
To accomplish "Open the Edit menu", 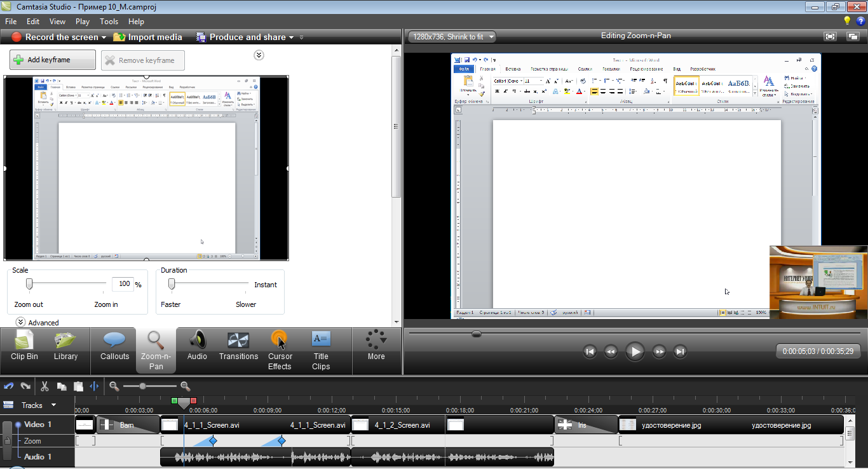I will (x=33, y=22).
